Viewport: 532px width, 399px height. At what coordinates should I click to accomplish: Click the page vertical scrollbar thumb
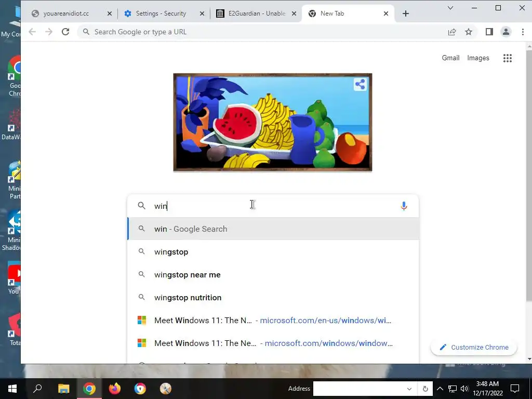pos(529,176)
